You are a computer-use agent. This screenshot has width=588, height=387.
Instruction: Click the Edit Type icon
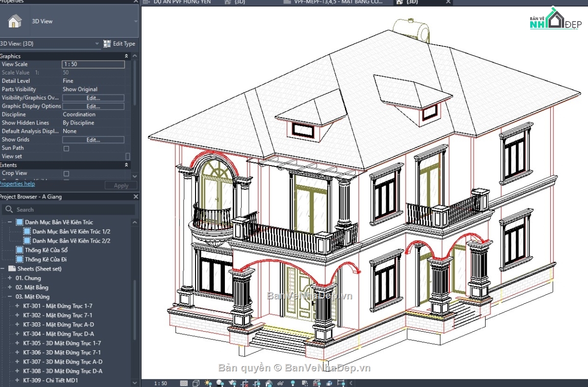(x=107, y=44)
